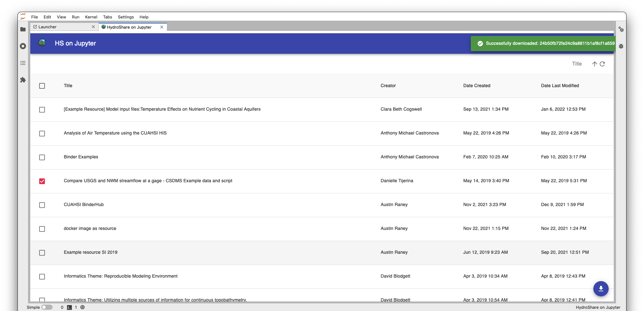The height and width of the screenshot is (311, 644).
Task: Click 'Sep 13, 2021 1:34 PM' date cell
Action: [x=486, y=109]
